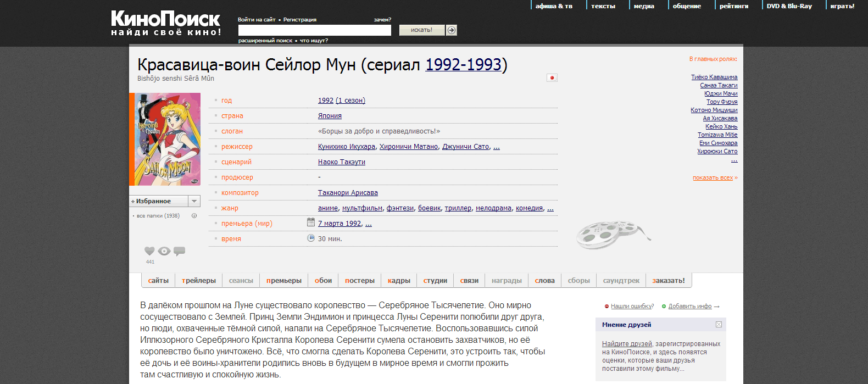Switch to слова tab
This screenshot has height=384, width=868.
tap(545, 281)
